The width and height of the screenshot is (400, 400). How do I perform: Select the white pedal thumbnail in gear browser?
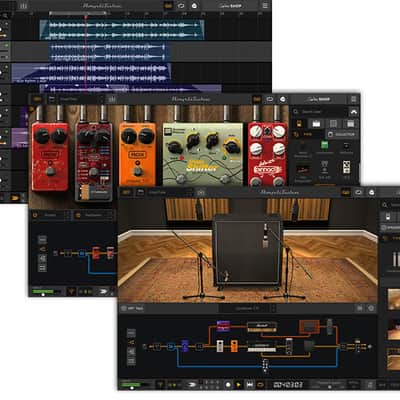(347, 167)
